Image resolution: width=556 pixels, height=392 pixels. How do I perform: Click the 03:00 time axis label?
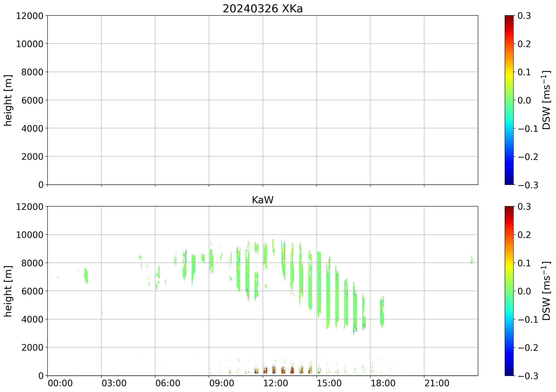click(x=114, y=383)
